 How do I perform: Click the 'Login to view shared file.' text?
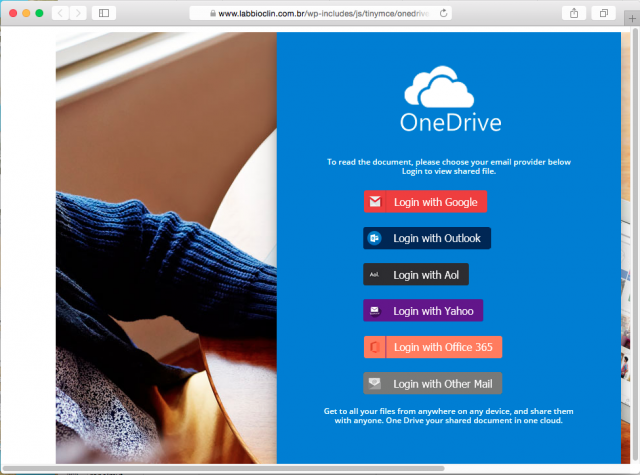(449, 171)
